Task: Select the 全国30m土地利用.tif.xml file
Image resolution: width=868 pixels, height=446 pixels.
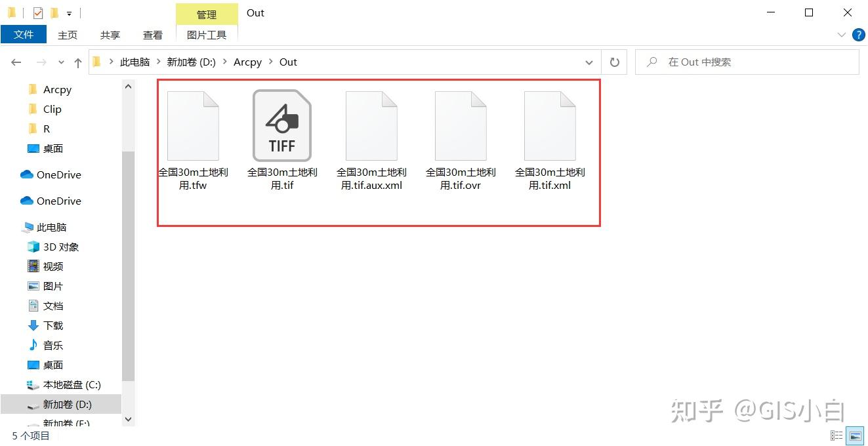Action: [550, 125]
